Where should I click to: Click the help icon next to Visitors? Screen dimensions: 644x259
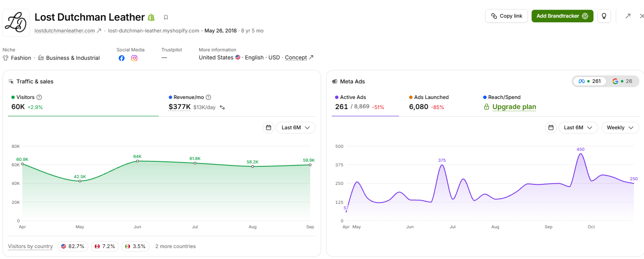[x=39, y=97]
